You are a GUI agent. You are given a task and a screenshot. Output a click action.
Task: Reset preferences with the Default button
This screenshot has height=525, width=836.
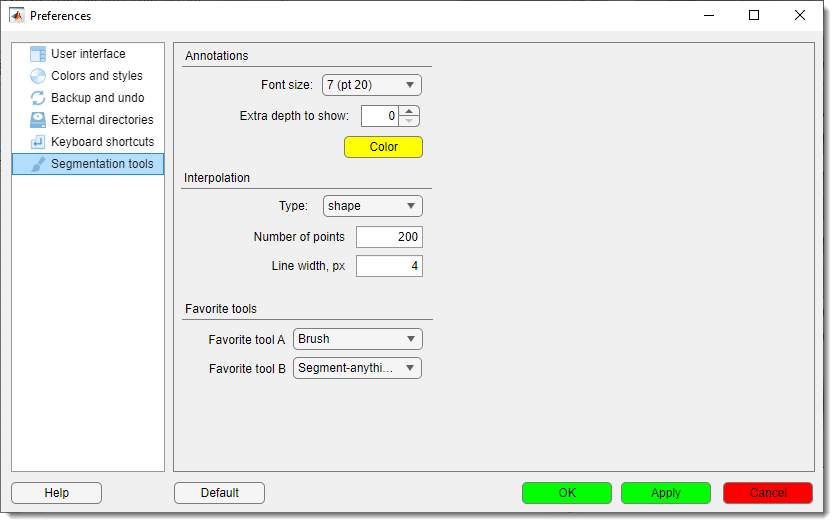[219, 493]
